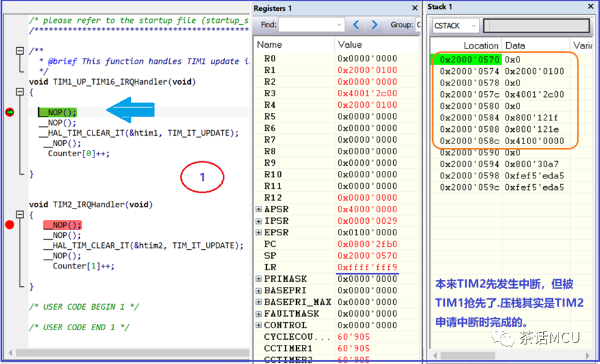Image resolution: width=600 pixels, height=364 pixels.
Task: Select stack location 0x2000'0570
Action: tap(470, 60)
